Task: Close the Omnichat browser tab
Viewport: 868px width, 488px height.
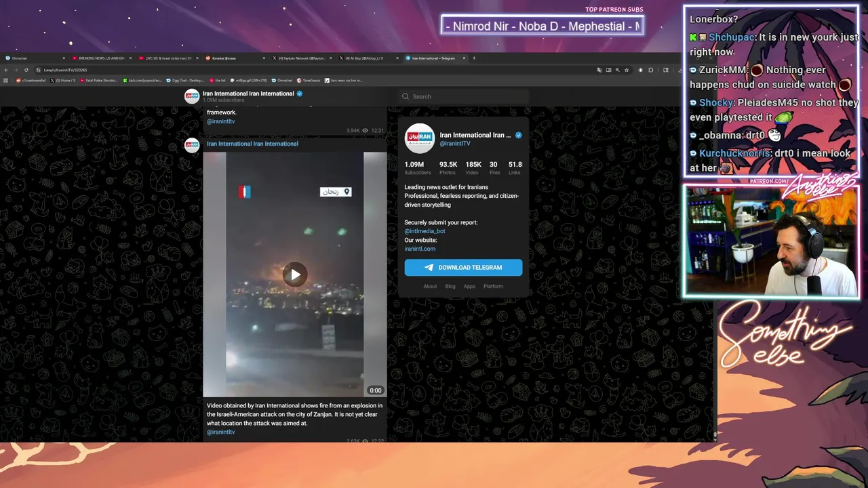Action: pos(64,58)
